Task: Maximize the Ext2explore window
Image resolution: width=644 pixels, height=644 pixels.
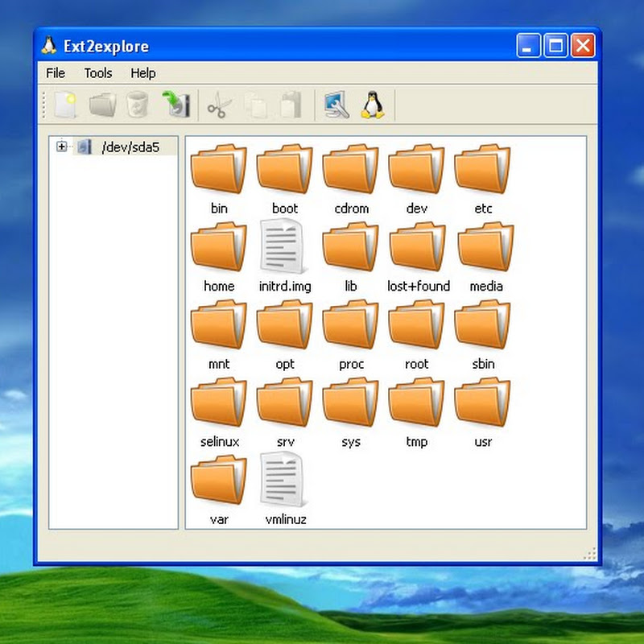Action: click(555, 46)
